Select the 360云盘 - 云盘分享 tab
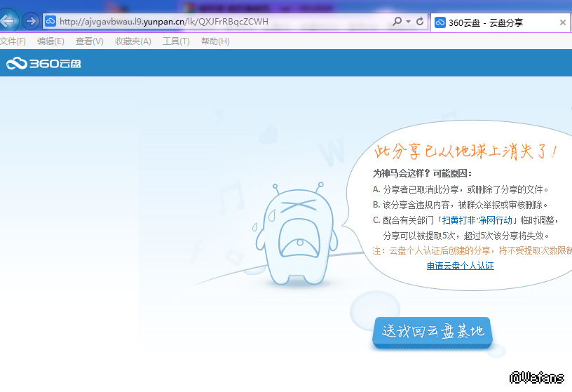The width and height of the screenshot is (572, 392). tap(491, 22)
